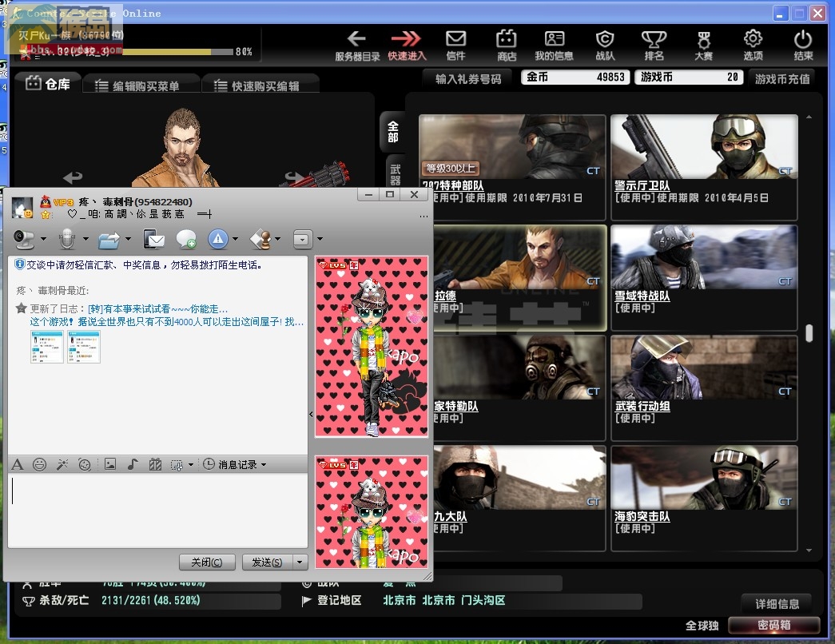Send a file with the folder icon
Viewport: 835px width, 644px height.
(x=109, y=240)
